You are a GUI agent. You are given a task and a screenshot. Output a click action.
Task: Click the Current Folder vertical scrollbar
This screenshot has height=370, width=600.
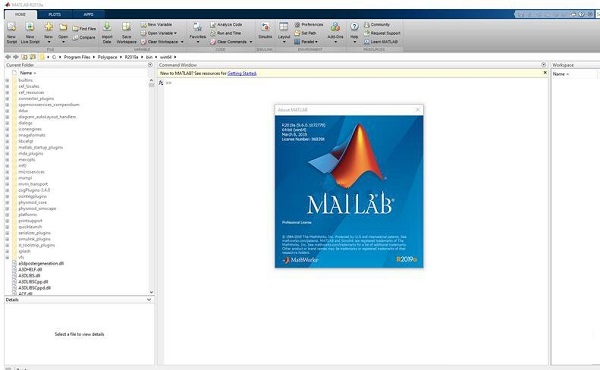(152, 187)
